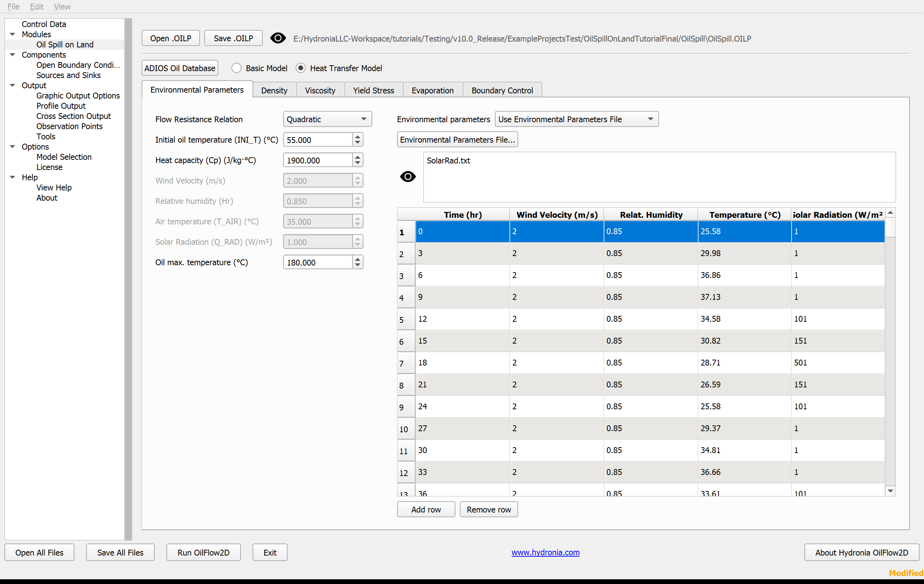
Task: Select the Basic Model radio button
Action: (236, 68)
